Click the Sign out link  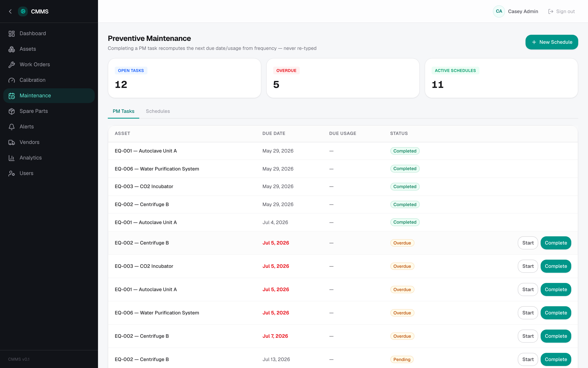pyautogui.click(x=561, y=11)
